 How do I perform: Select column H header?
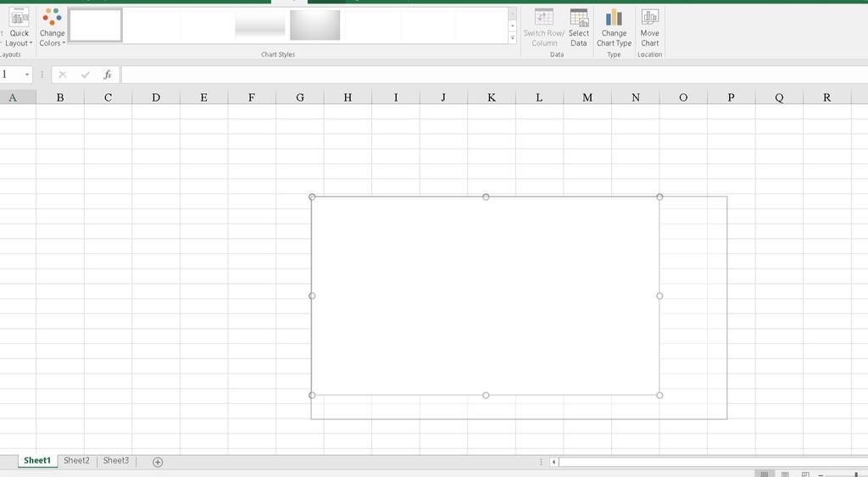[348, 97]
